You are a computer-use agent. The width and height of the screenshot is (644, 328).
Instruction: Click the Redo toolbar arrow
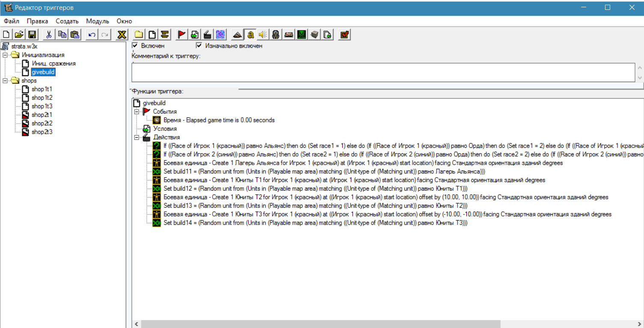click(104, 35)
